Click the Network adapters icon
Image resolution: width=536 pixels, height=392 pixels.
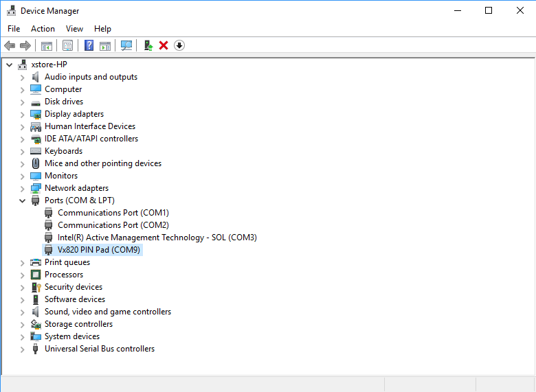(36, 188)
